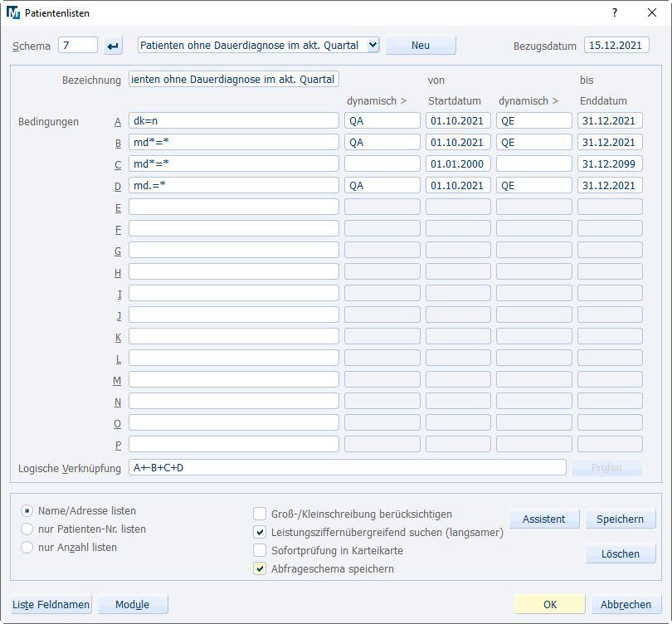Click row D dynamic end field 'QE'
The width and height of the screenshot is (672, 624).
[534, 186]
